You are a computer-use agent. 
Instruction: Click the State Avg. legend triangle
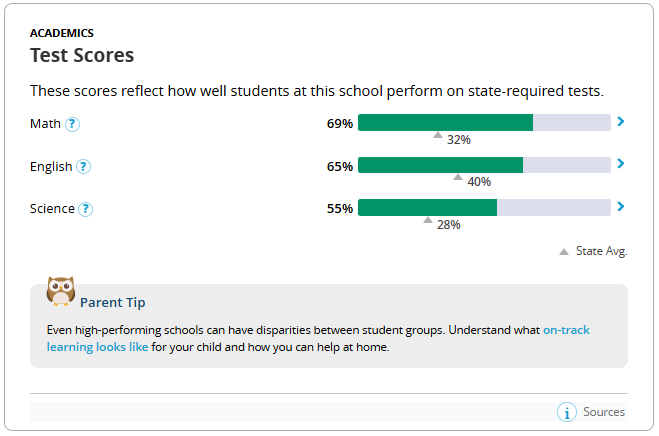click(564, 252)
